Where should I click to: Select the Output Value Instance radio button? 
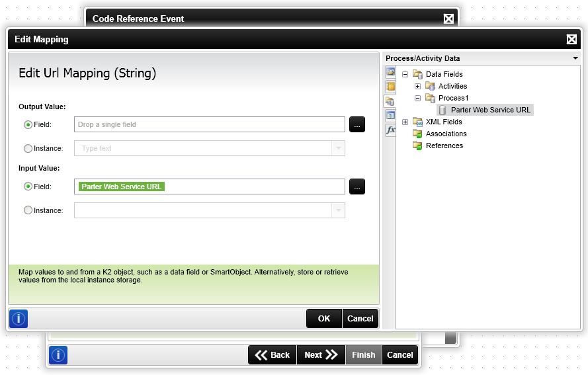point(28,149)
